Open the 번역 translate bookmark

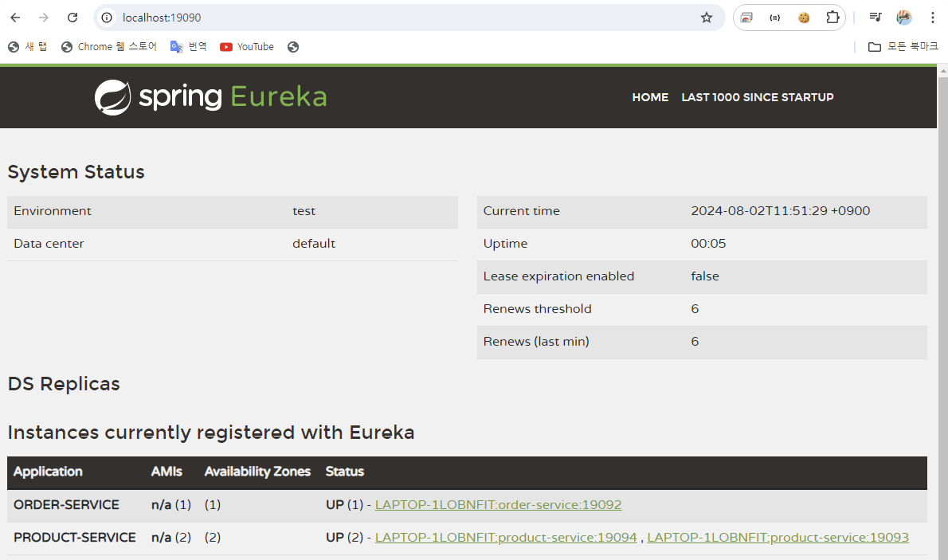tap(189, 46)
